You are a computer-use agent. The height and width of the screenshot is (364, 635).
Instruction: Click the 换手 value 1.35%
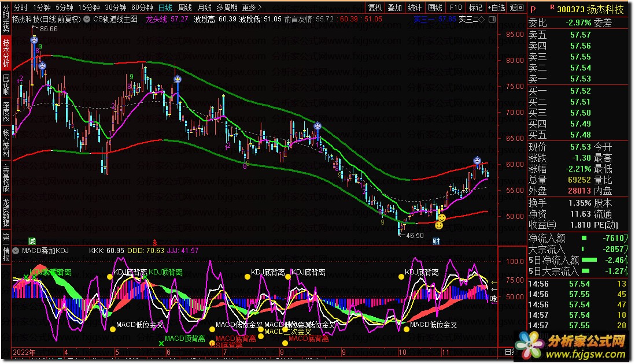[580, 203]
